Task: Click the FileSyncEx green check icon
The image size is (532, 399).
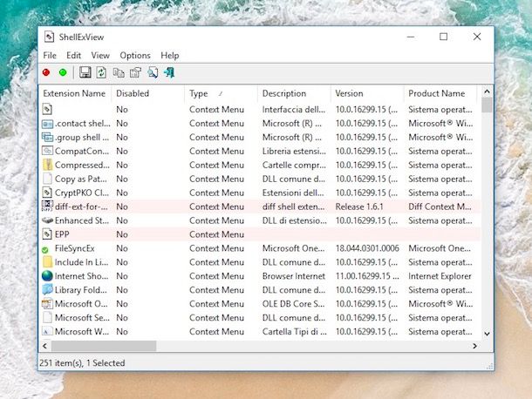Action: point(45,250)
